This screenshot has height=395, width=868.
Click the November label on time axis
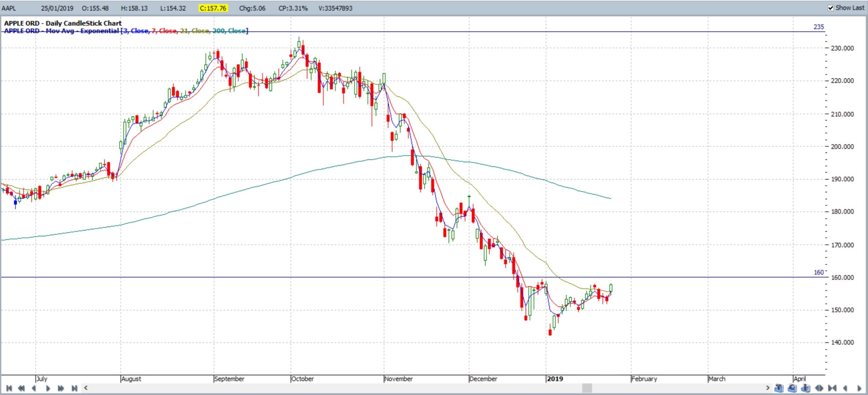[399, 379]
